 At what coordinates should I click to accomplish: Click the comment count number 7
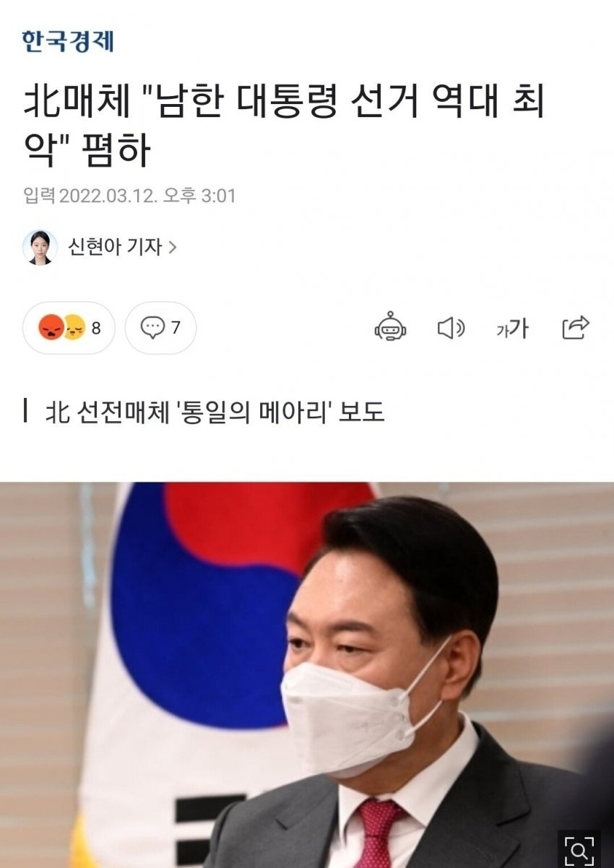pyautogui.click(x=176, y=328)
